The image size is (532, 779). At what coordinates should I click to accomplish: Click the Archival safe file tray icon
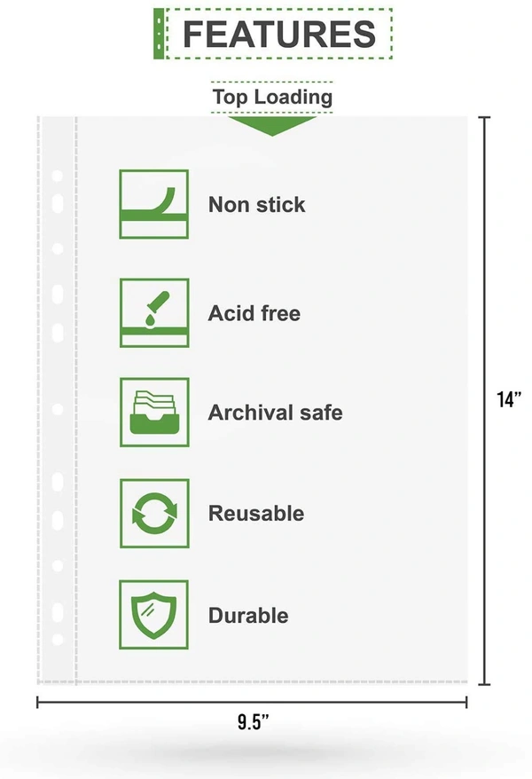point(154,413)
